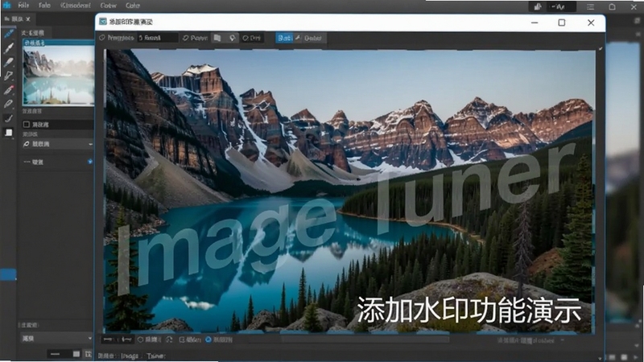Select the blue pencil tool in the left toolbar
The image size is (644, 362).
pyautogui.click(x=9, y=34)
